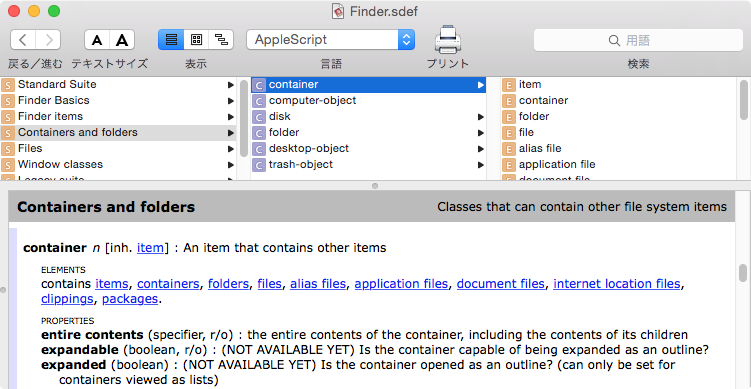
Task: Select the trash-object class
Action: pyautogui.click(x=368, y=164)
